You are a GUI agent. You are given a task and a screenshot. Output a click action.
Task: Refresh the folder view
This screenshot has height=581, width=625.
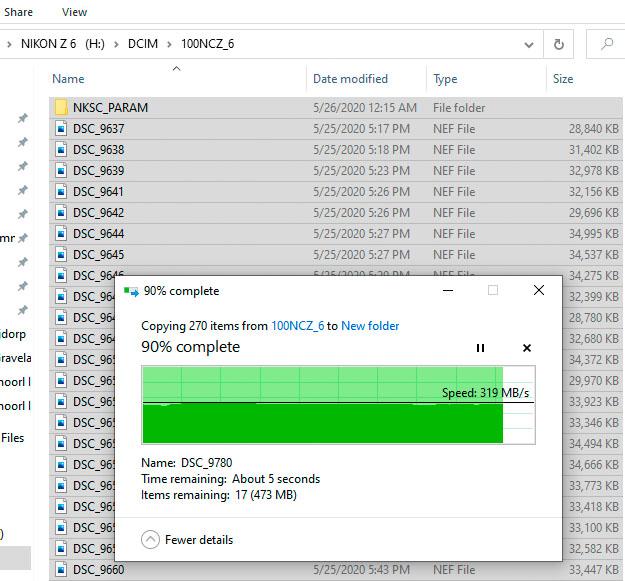click(559, 44)
